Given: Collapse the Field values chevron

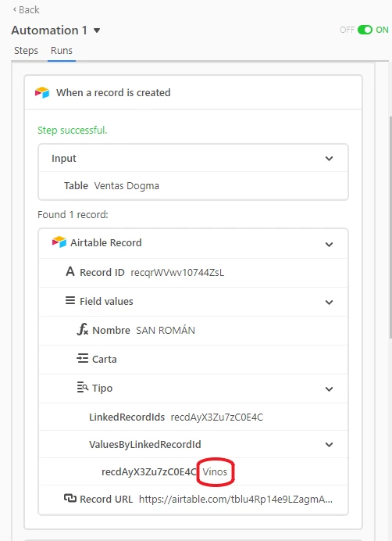Looking at the screenshot, I should coord(329,303).
